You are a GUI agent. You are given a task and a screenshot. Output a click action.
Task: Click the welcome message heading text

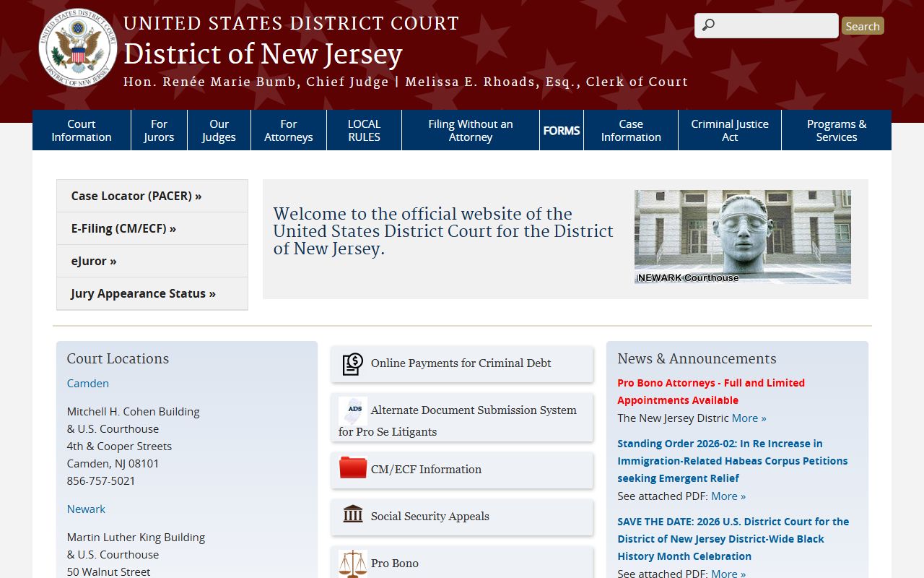(x=443, y=231)
